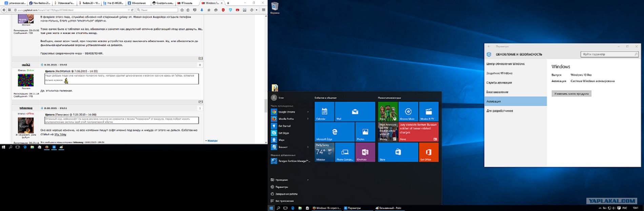Screen dimensions: 644x211
Task: Expand Блокнот jump list arrow
Action: tap(308, 147)
